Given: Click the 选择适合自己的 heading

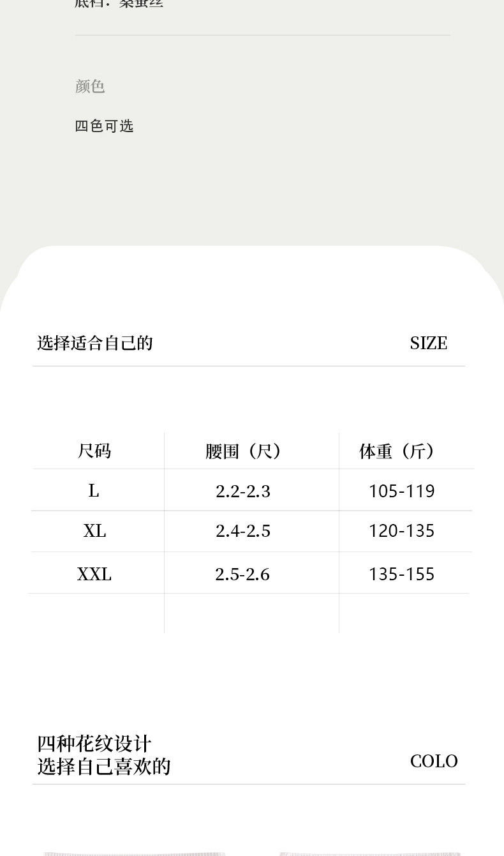Looking at the screenshot, I should pyautogui.click(x=95, y=343).
